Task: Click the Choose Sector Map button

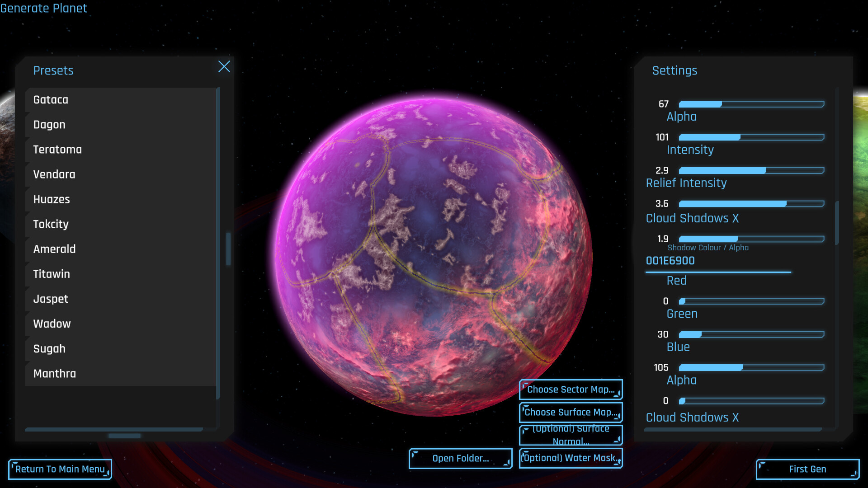Action: (571, 389)
